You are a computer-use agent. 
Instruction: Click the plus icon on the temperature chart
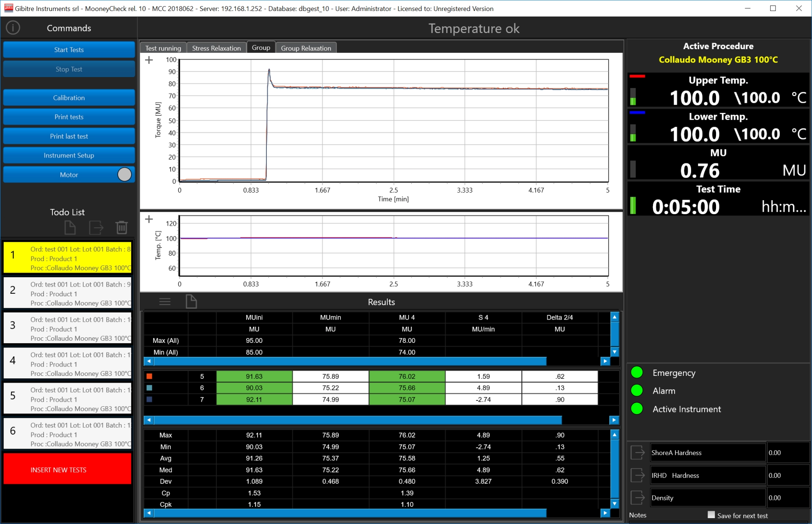pyautogui.click(x=149, y=219)
